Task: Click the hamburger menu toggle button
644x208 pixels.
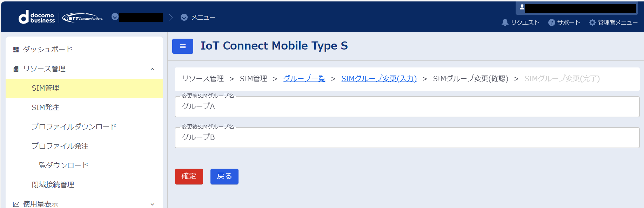Action: tap(183, 46)
